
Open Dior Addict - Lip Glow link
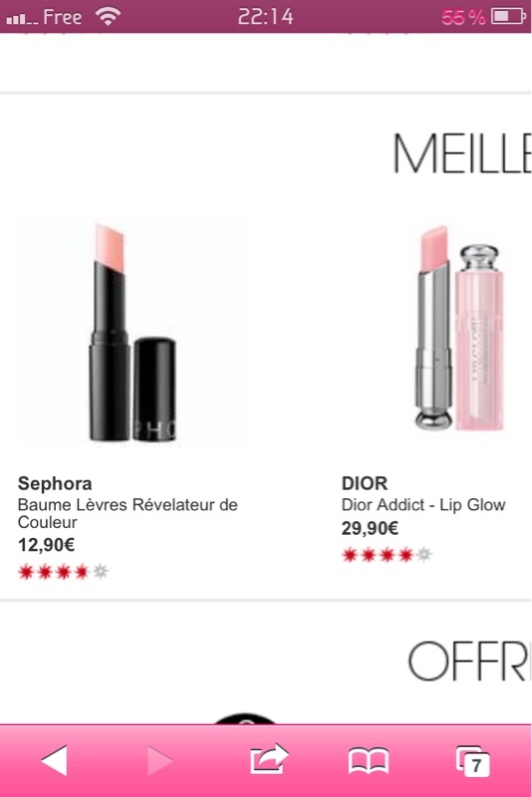(x=423, y=505)
